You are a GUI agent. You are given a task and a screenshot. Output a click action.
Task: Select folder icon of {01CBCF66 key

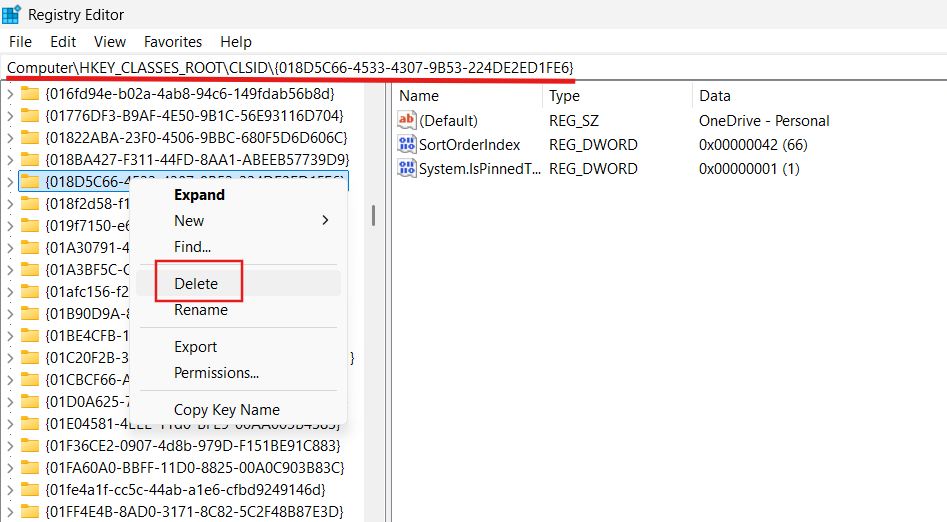pyautogui.click(x=30, y=379)
